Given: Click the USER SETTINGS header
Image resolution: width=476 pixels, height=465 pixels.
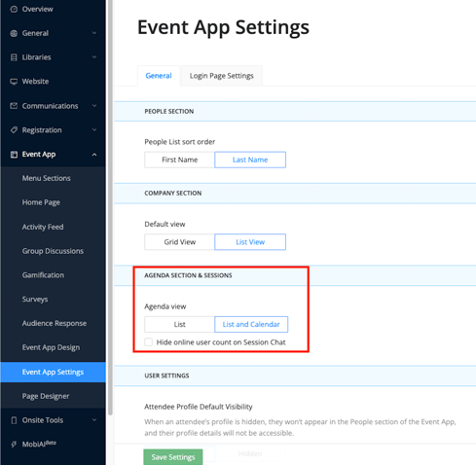Looking at the screenshot, I should (x=166, y=376).
